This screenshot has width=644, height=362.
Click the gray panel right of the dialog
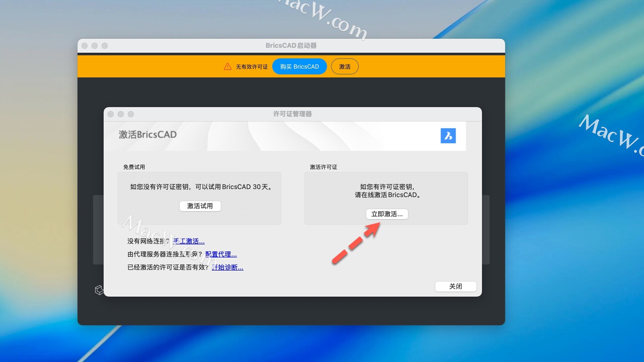[486, 230]
